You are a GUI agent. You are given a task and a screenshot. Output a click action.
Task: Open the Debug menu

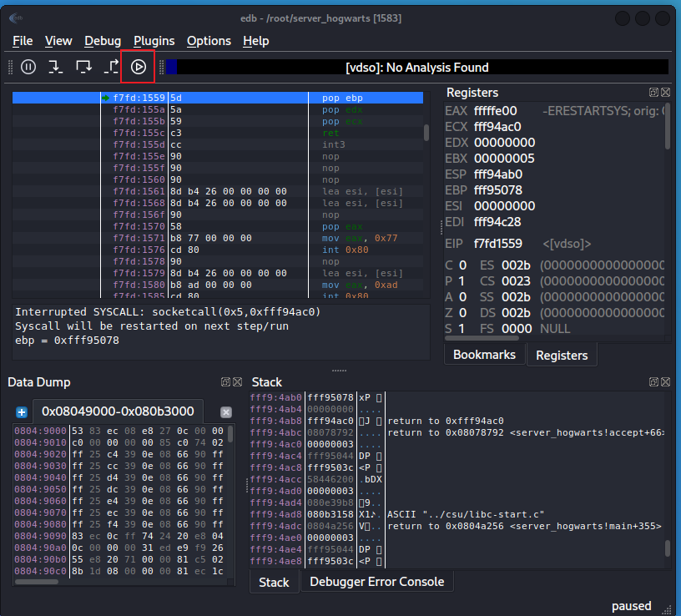pos(103,40)
